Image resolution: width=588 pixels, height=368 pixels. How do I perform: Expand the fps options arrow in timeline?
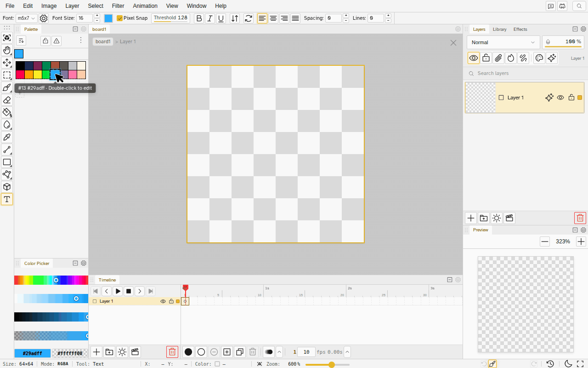347,352
